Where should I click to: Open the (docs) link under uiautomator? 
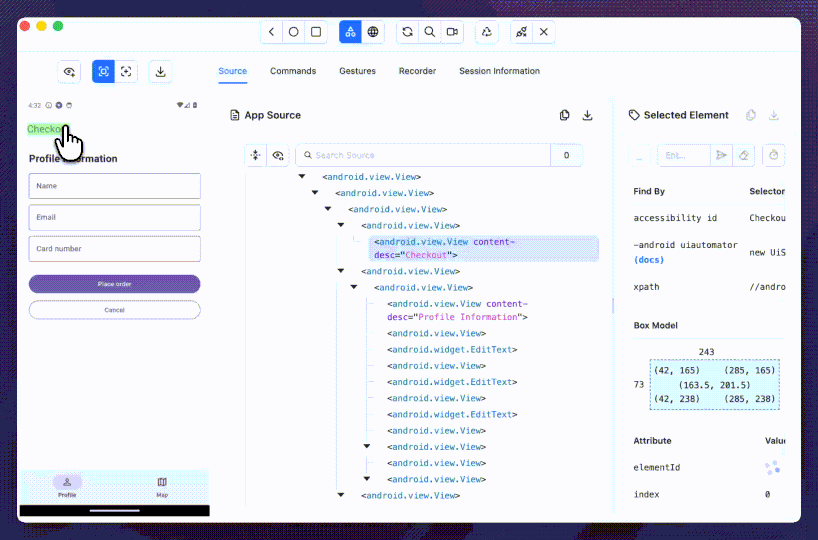pyautogui.click(x=649, y=260)
